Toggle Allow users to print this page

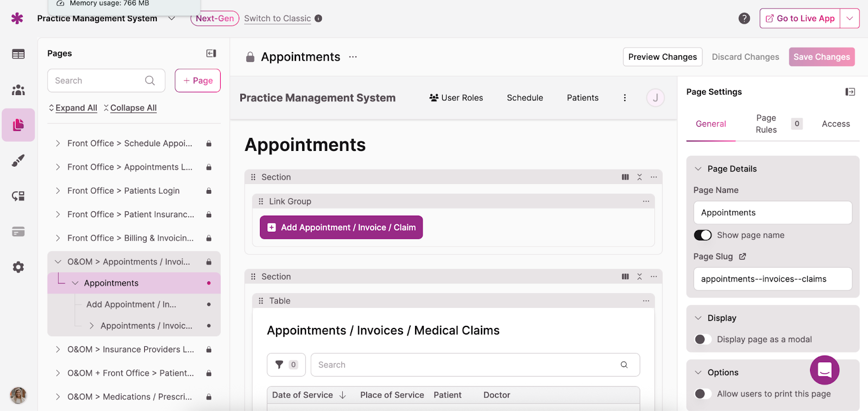[x=703, y=394]
